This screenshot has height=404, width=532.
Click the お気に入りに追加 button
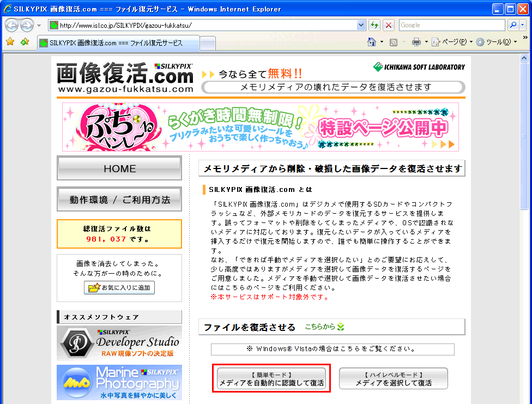(119, 287)
